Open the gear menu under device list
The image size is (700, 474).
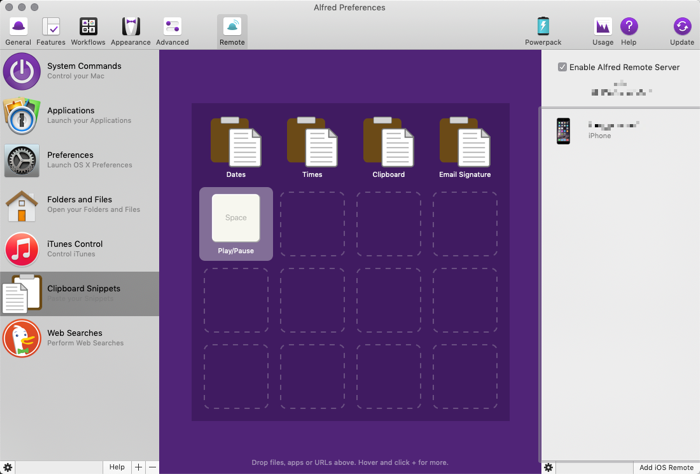tap(548, 467)
